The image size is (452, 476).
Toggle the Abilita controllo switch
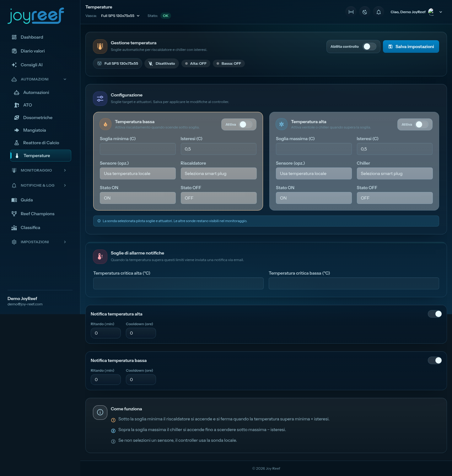[x=369, y=47]
